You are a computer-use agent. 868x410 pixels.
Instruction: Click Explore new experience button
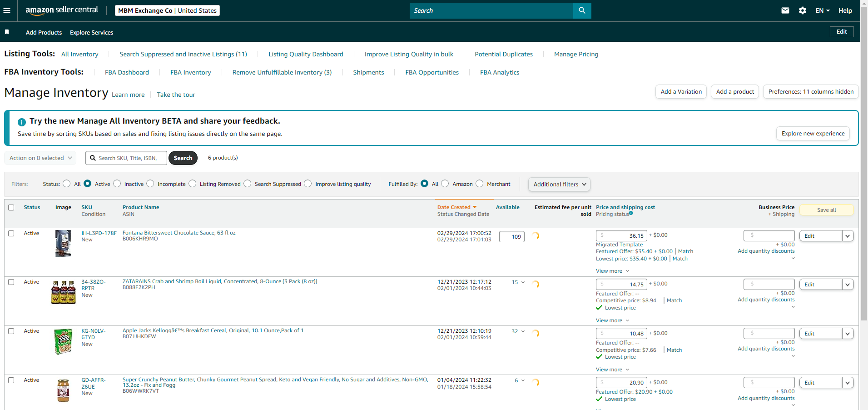pyautogui.click(x=813, y=133)
